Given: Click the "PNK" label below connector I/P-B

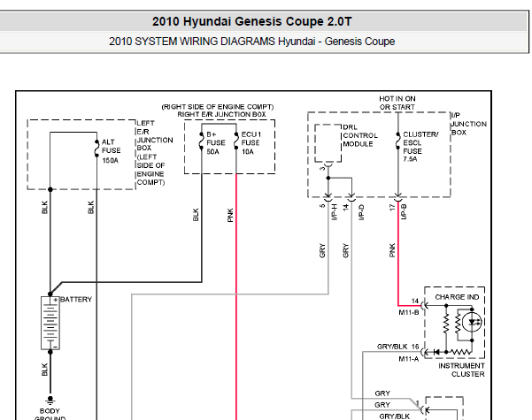Looking at the screenshot, I should 392,250.
